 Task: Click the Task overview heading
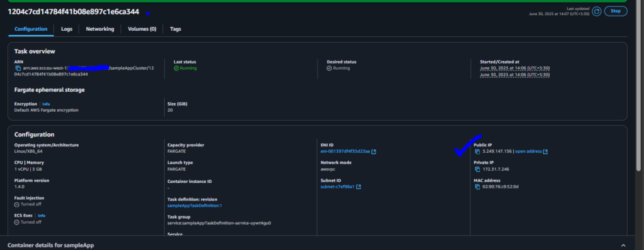35,52
